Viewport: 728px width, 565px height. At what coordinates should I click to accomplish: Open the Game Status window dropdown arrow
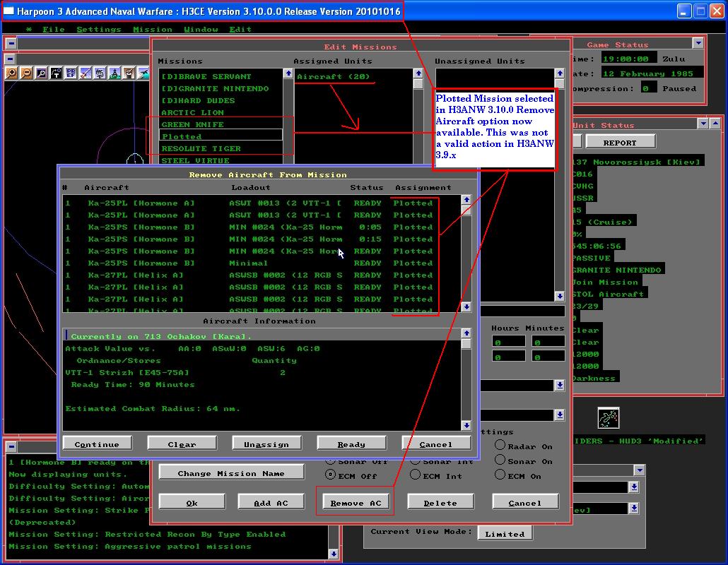point(698,43)
